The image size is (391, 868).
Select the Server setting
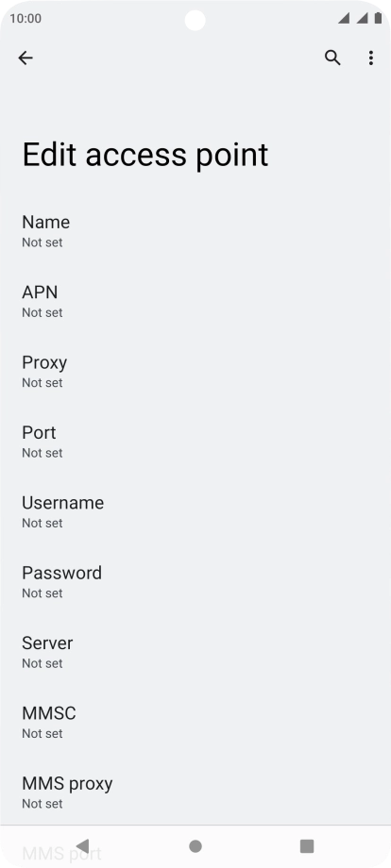(195, 652)
